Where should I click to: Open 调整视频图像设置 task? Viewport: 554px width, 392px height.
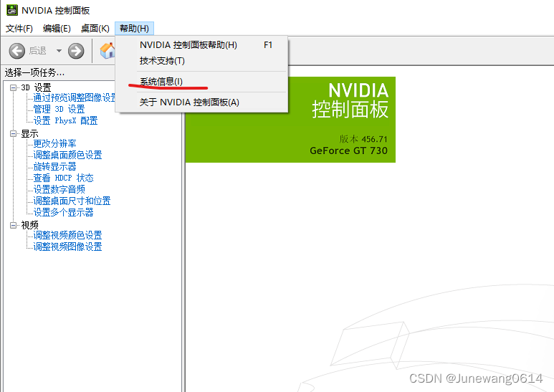tap(67, 247)
